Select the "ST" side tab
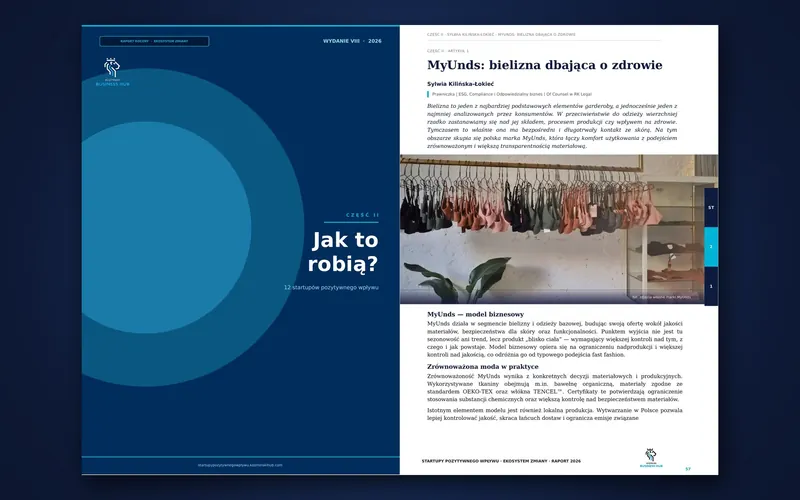The width and height of the screenshot is (800, 500). (x=711, y=208)
